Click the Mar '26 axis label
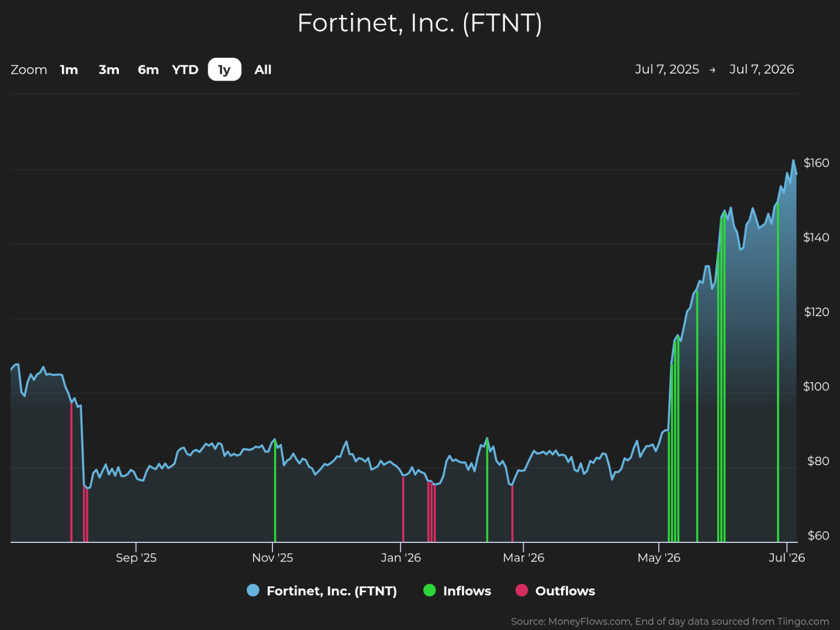Viewport: 840px width, 630px height. tap(524, 558)
